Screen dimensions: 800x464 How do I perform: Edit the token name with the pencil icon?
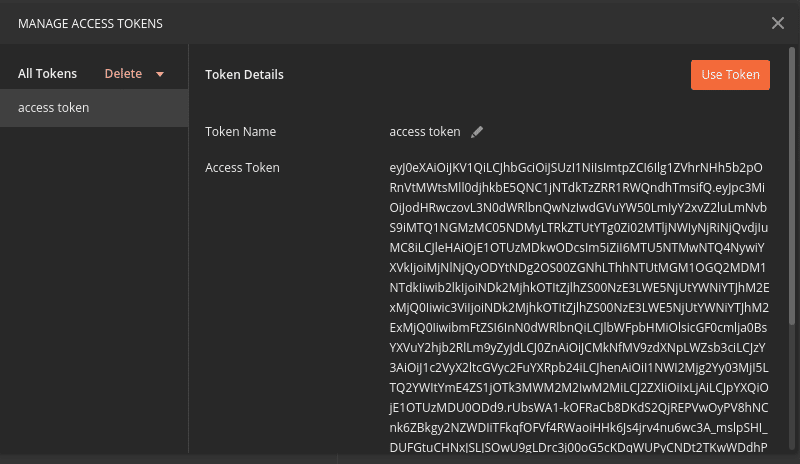point(477,132)
